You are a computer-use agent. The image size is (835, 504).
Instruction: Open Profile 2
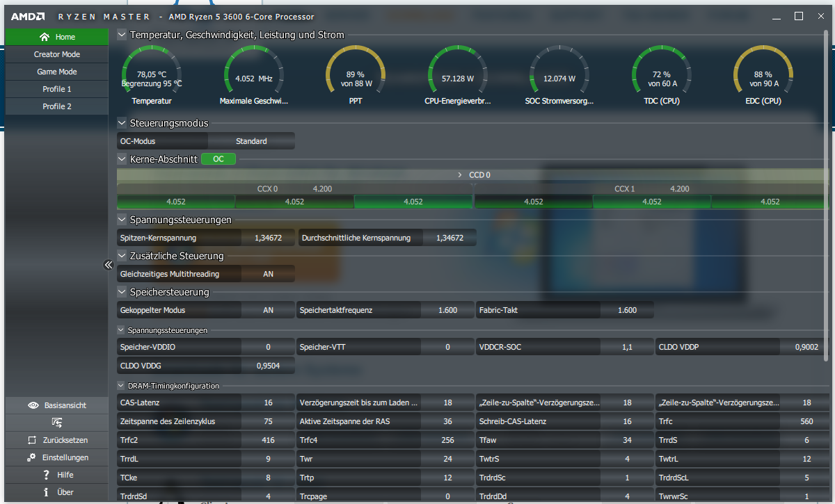coord(57,106)
